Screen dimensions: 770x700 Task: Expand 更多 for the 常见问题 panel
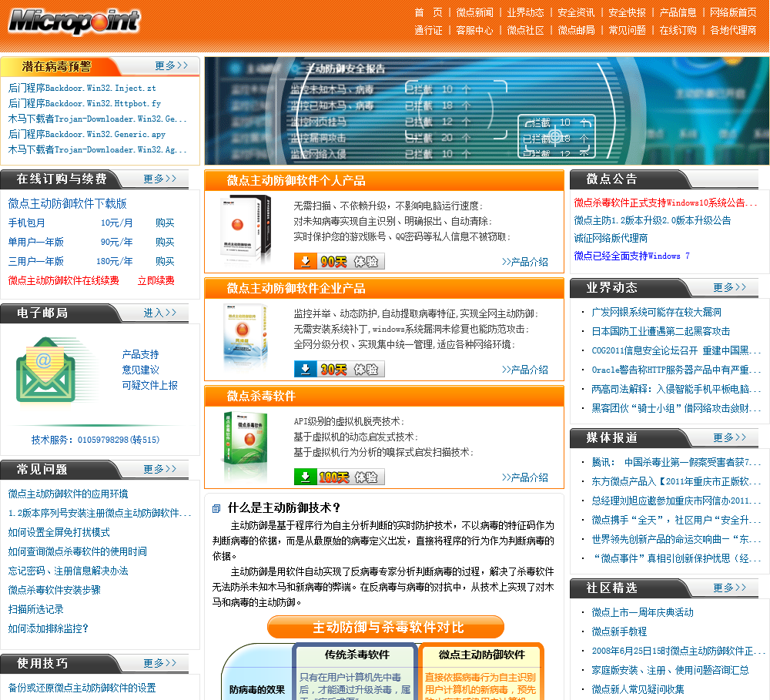click(159, 469)
